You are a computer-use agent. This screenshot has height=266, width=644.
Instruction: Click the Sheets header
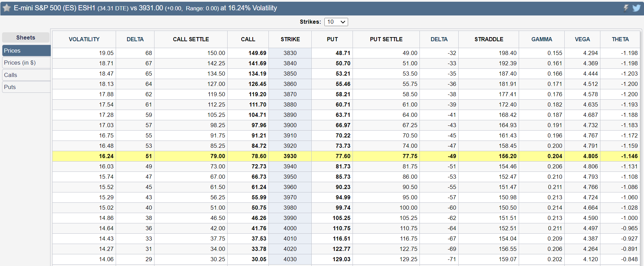tap(26, 37)
